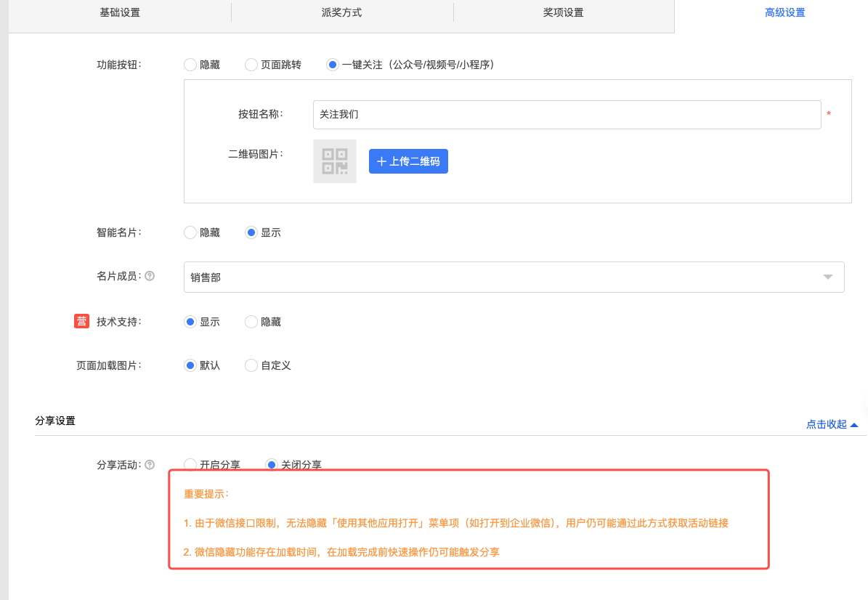
Task: Choose 自定义 for 页面加载图片
Action: pos(251,365)
